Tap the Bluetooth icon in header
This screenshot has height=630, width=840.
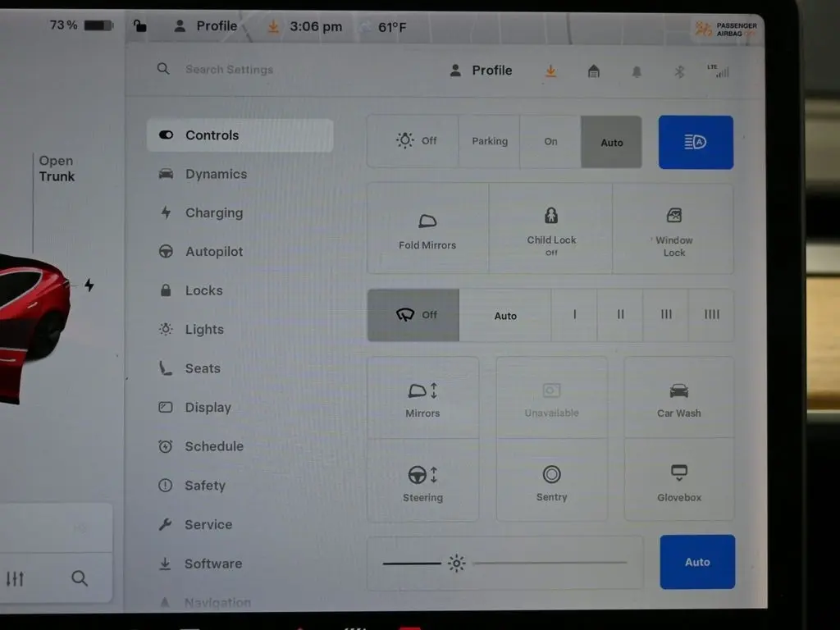679,71
